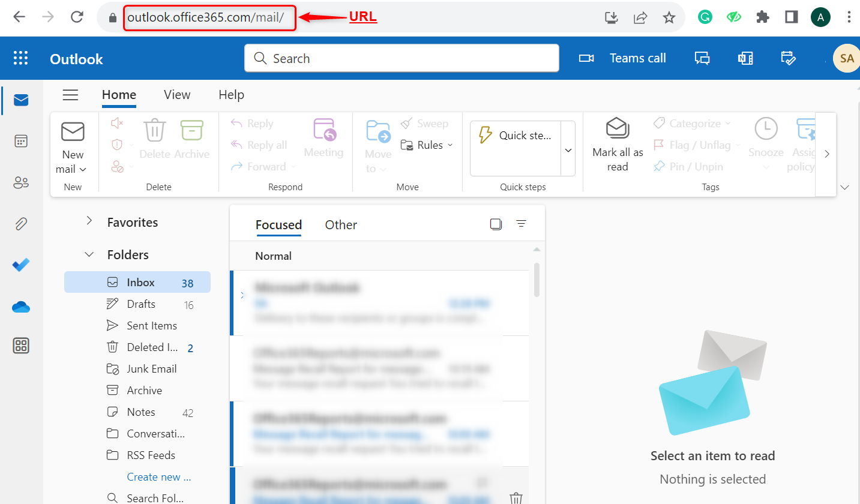This screenshot has width=860, height=504.
Task: Click the Ignore conversation mute icon
Action: (117, 123)
